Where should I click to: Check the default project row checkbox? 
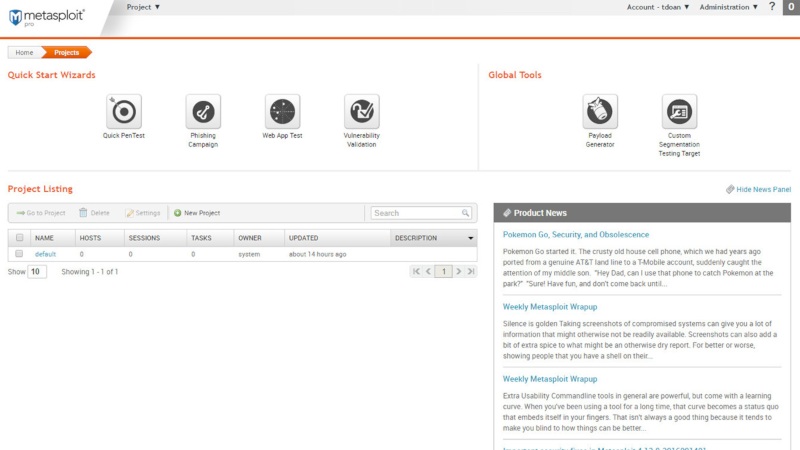(19, 254)
